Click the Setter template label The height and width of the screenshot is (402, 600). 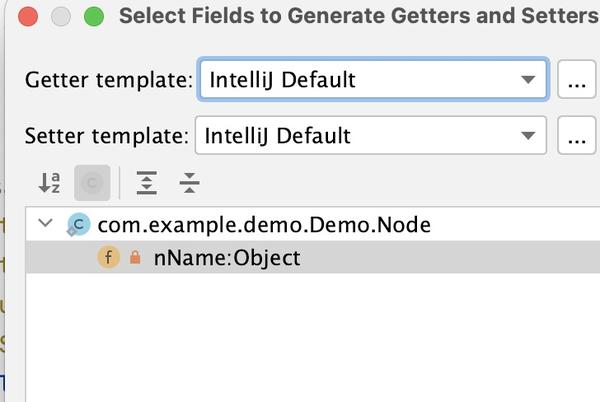[106, 135]
